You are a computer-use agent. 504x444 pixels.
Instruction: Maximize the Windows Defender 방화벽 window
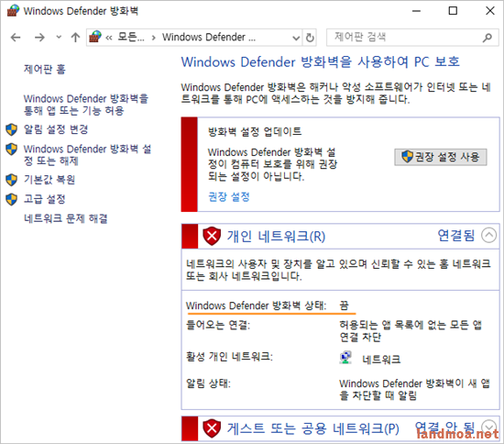pyautogui.click(x=453, y=11)
